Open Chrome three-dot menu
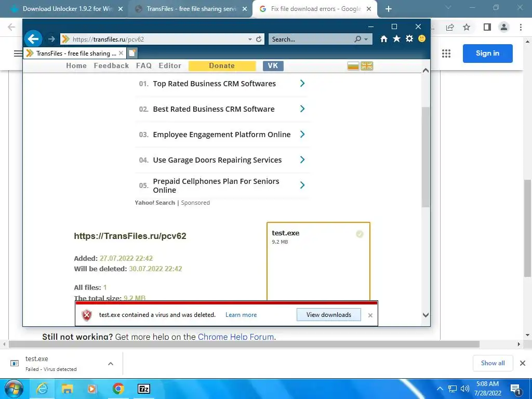Image resolution: width=532 pixels, height=399 pixels. pos(521,27)
